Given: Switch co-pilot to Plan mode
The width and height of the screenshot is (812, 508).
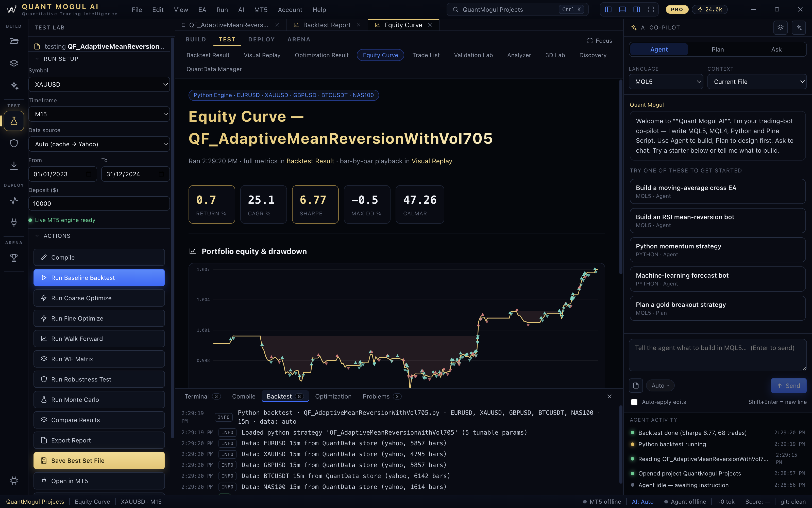Looking at the screenshot, I should [717, 49].
